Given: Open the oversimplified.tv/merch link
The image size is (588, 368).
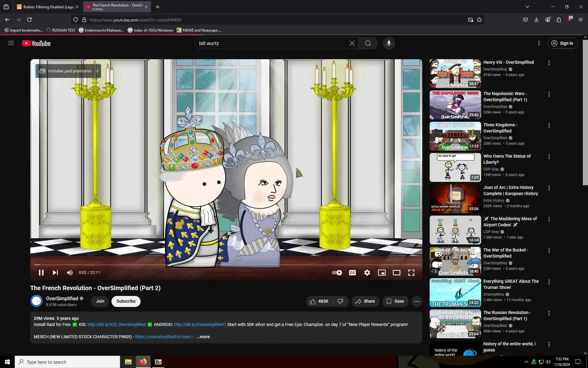Looking at the screenshot, I should coord(164,337).
